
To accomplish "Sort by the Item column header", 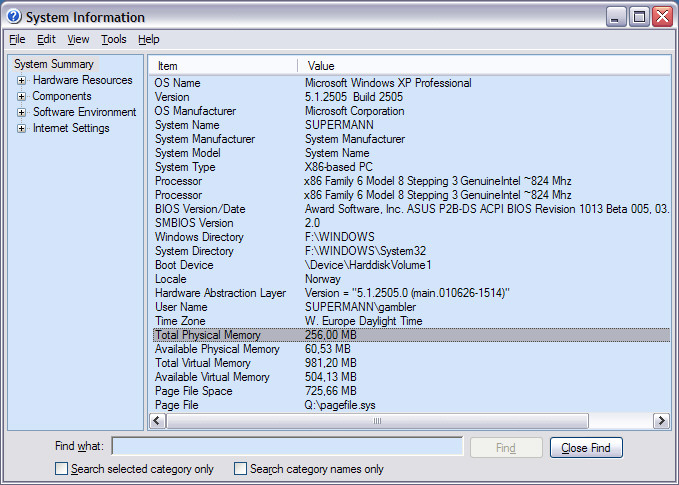I will point(223,66).
